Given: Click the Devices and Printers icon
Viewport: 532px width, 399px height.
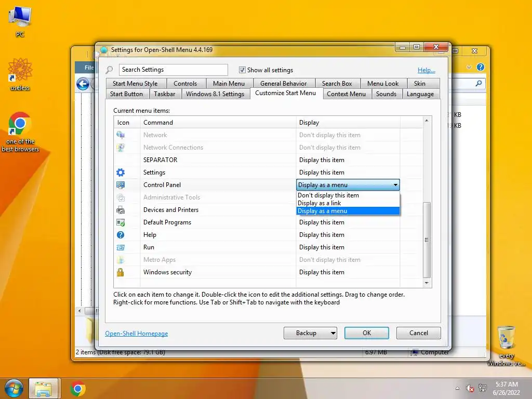Looking at the screenshot, I should [x=121, y=210].
